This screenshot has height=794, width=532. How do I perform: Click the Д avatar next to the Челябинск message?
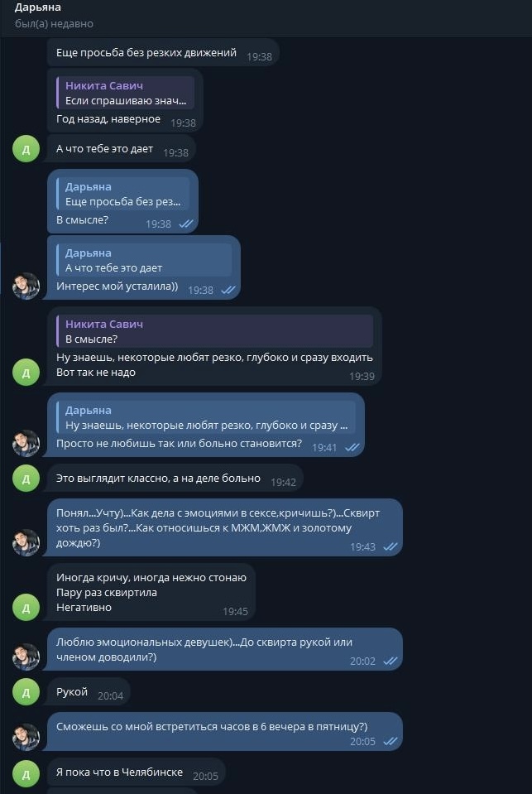(26, 774)
